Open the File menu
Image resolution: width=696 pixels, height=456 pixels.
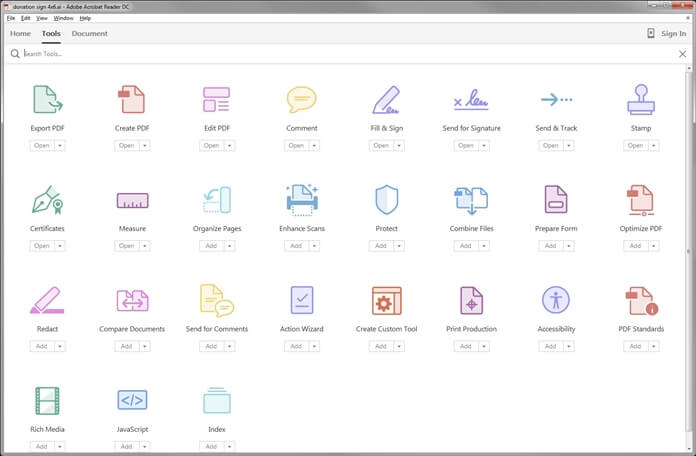coord(11,18)
